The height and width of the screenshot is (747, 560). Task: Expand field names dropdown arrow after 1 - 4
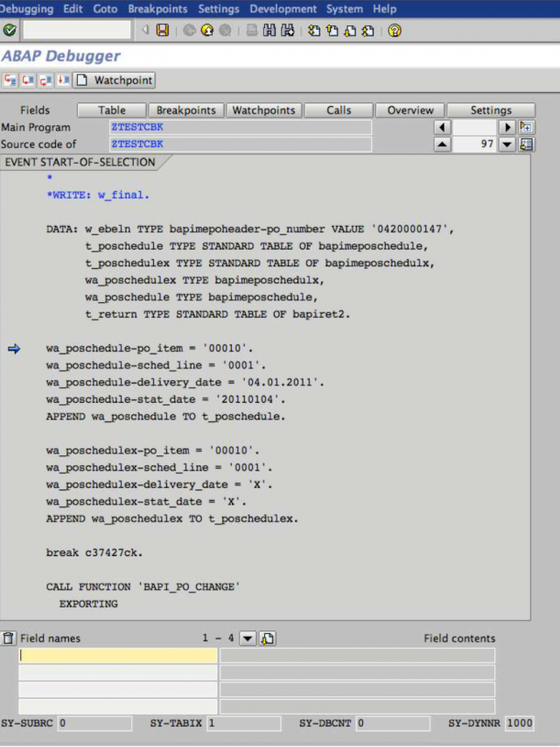(248, 638)
